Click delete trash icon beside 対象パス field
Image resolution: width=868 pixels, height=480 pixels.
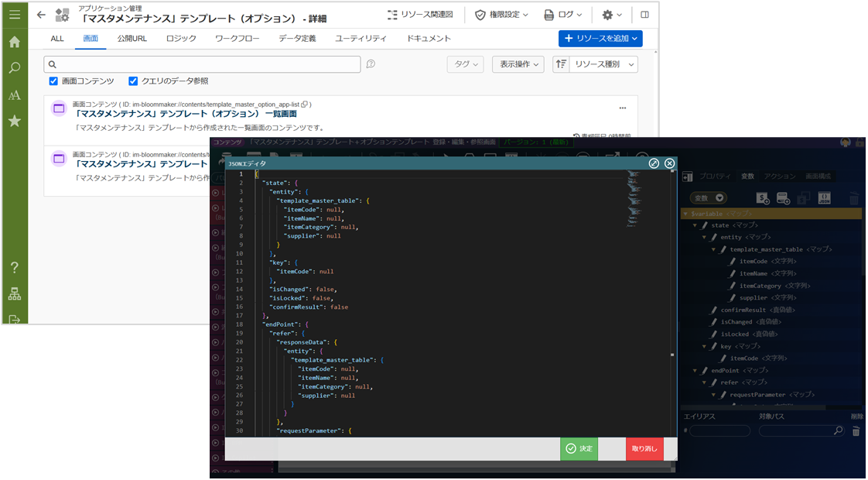pos(856,430)
